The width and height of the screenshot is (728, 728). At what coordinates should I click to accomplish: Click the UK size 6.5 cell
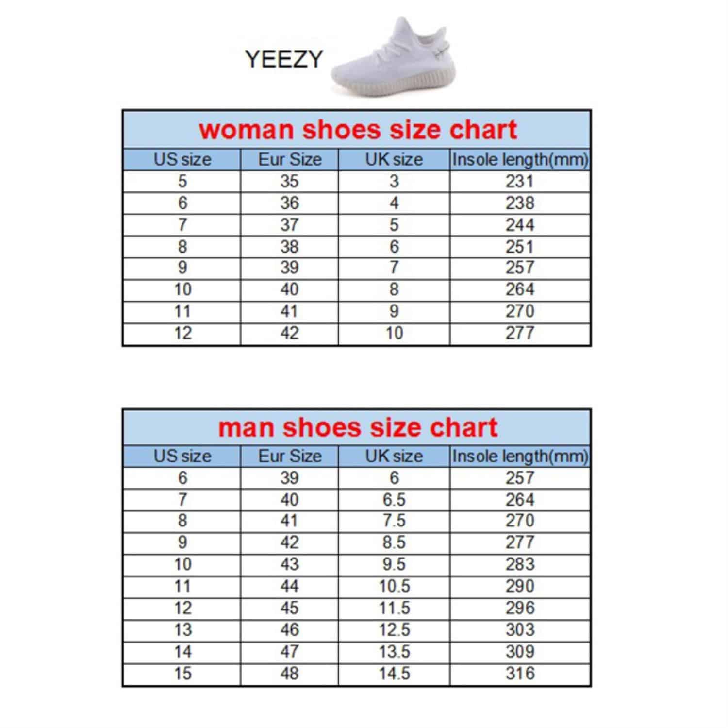click(x=394, y=500)
